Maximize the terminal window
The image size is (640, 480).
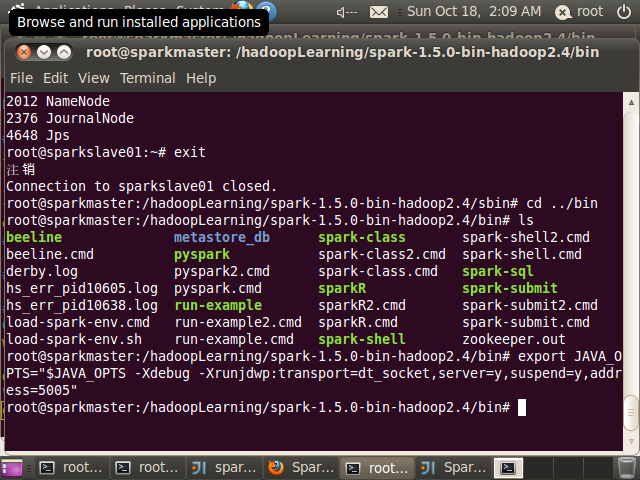coord(64,52)
